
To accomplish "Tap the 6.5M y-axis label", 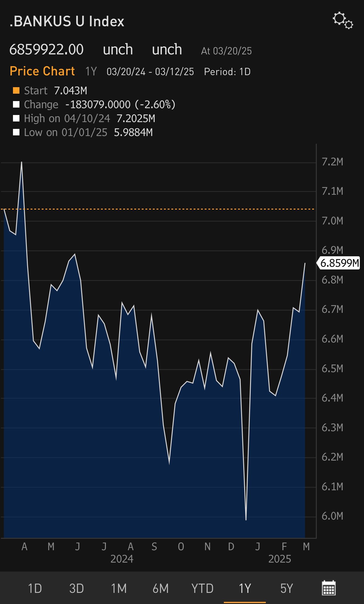I will click(x=333, y=368).
